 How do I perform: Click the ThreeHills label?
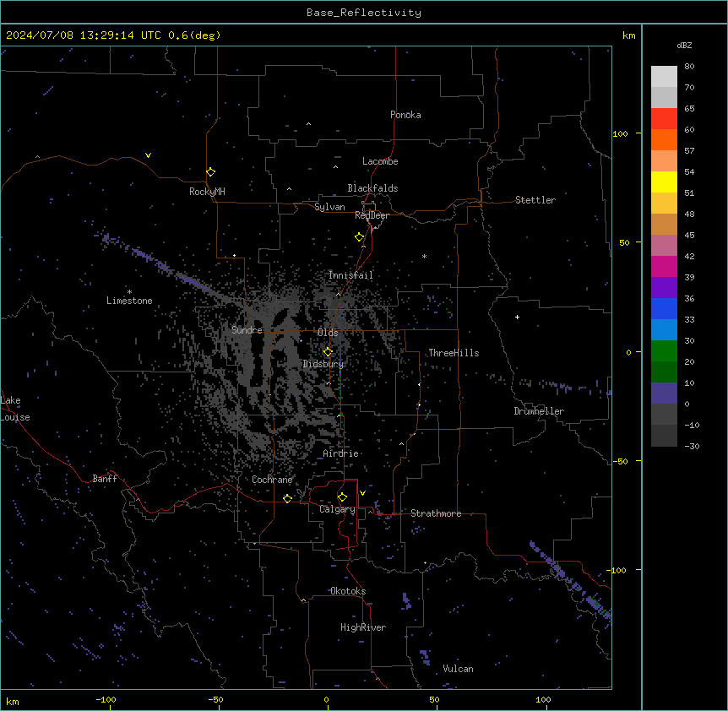pyautogui.click(x=454, y=353)
